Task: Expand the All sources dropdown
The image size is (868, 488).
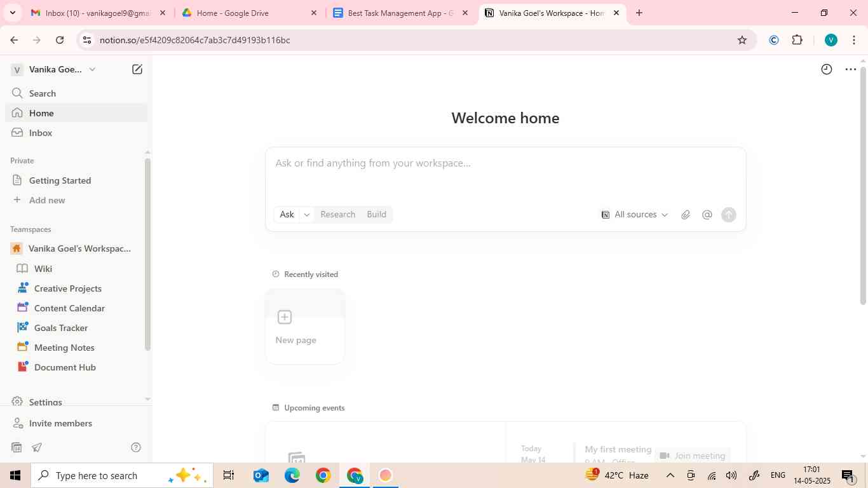Action: pyautogui.click(x=635, y=215)
